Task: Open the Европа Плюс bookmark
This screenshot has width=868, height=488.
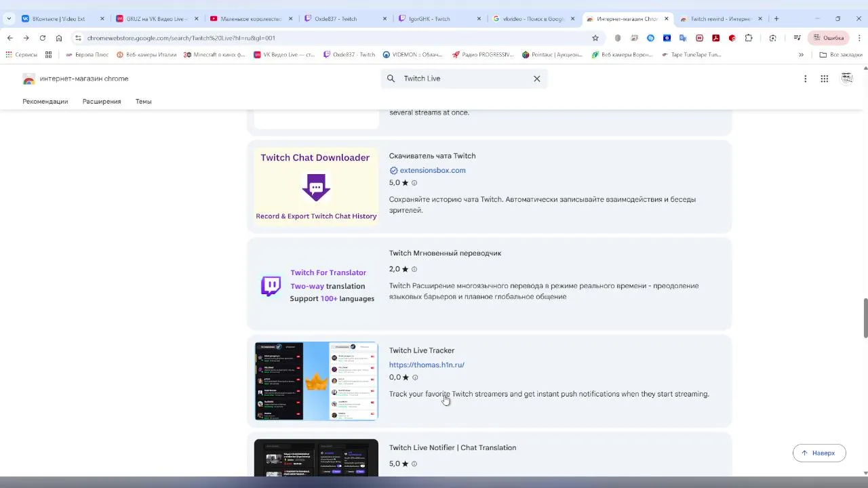Action: [x=87, y=54]
